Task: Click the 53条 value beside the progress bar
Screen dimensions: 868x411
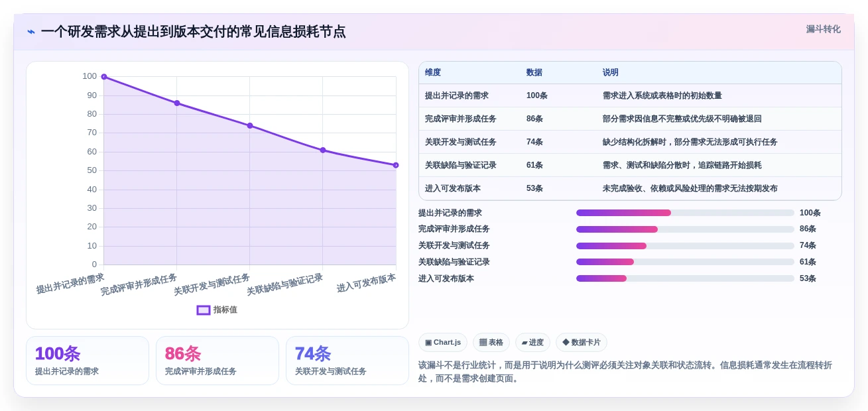Action: pyautogui.click(x=808, y=278)
